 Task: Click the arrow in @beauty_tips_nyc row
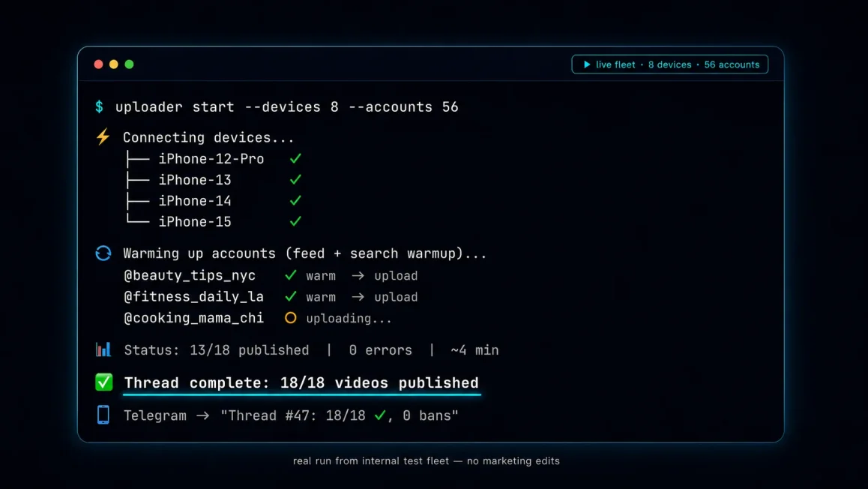(x=358, y=275)
